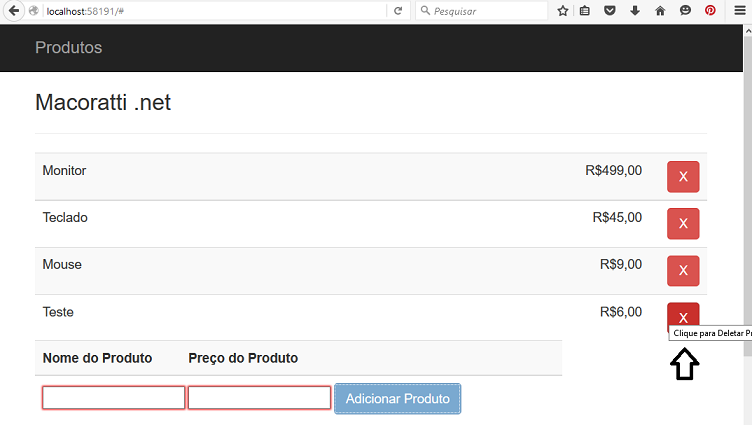This screenshot has width=752, height=425.
Task: Focus the Nome do Produto input field
Action: [113, 398]
